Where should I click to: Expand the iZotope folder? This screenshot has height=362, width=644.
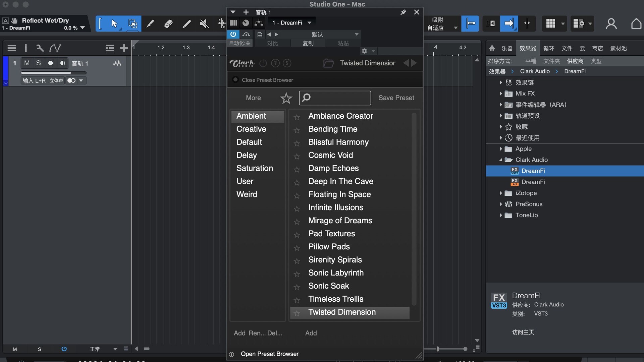point(501,193)
